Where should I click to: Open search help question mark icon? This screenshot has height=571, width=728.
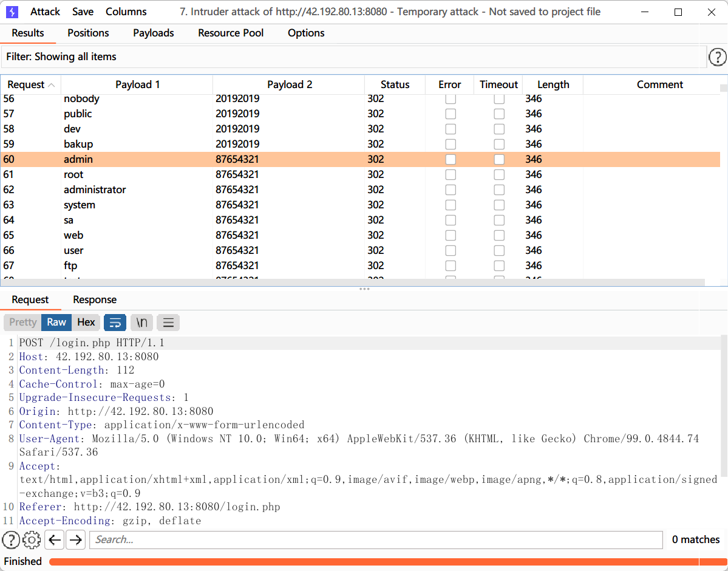[x=11, y=540]
